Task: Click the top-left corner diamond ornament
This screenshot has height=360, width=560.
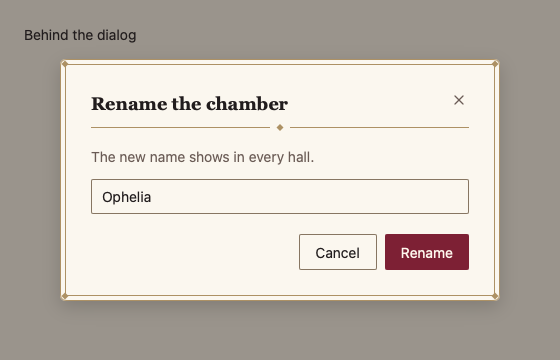Action: (65, 64)
